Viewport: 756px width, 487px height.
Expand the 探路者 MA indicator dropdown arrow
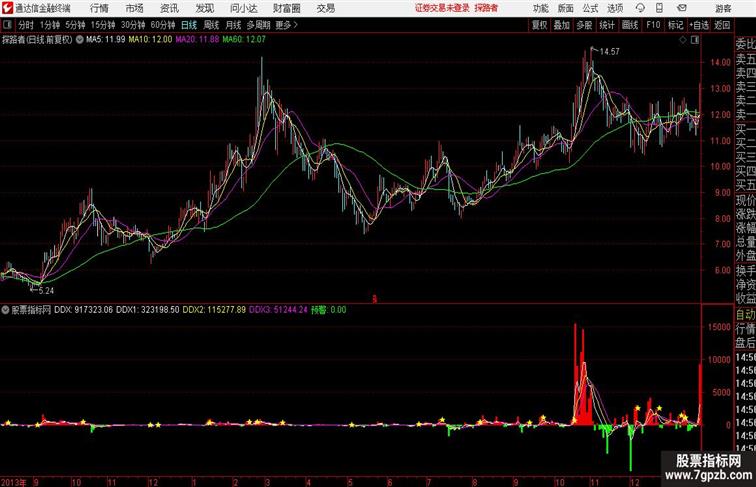tap(80, 40)
